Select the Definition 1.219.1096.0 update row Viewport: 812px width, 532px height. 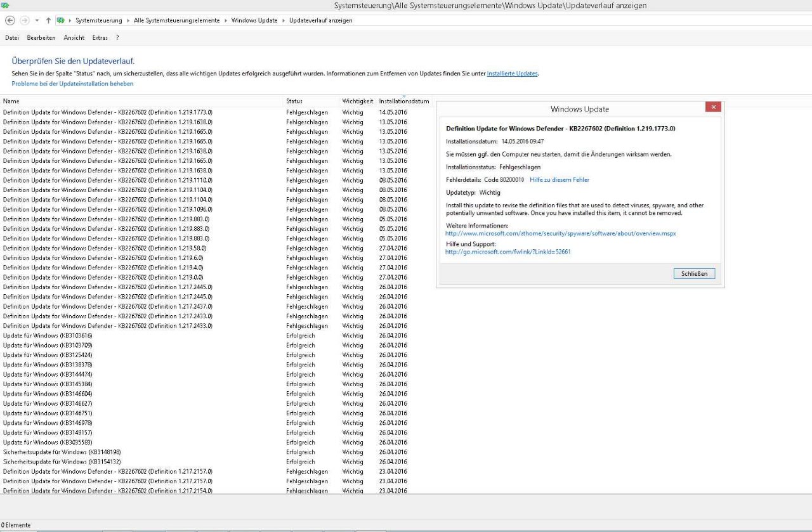click(x=205, y=209)
